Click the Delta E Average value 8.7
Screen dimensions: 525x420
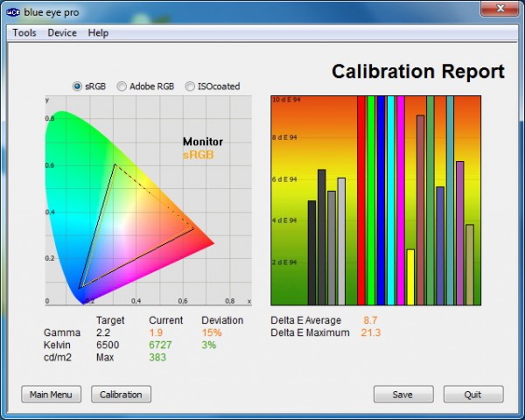tap(370, 320)
